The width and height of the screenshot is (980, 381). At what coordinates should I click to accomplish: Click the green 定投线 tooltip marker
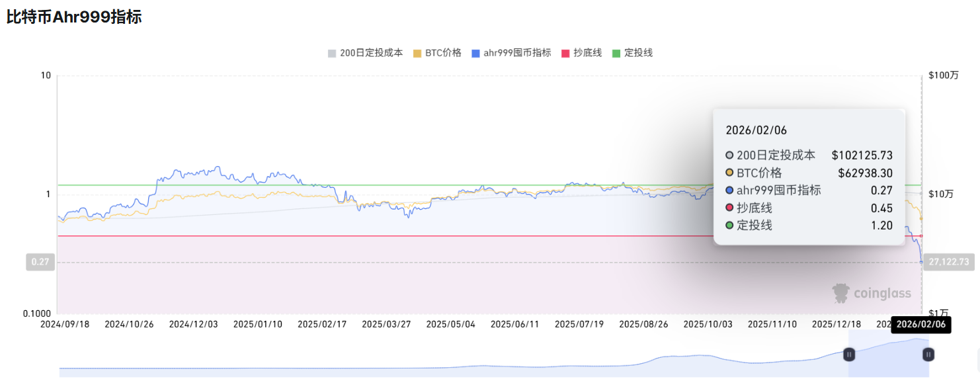pos(729,226)
